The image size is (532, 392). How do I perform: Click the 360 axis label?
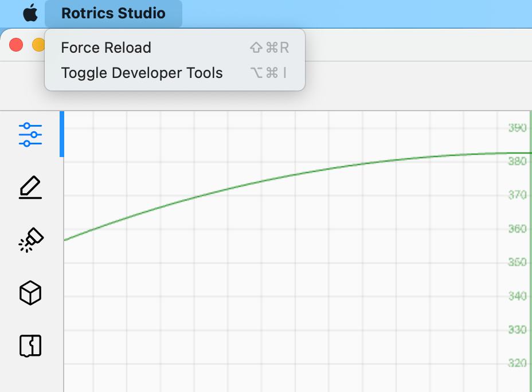point(517,229)
